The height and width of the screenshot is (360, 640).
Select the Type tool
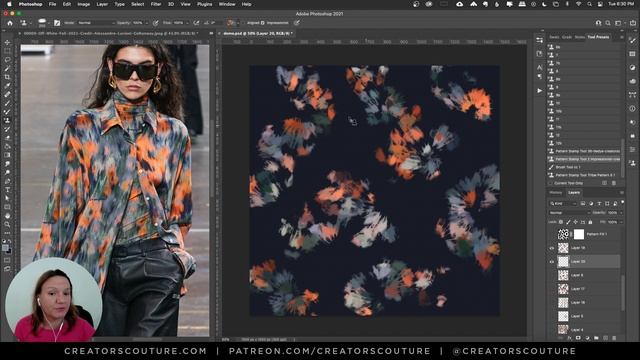pyautogui.click(x=7, y=190)
